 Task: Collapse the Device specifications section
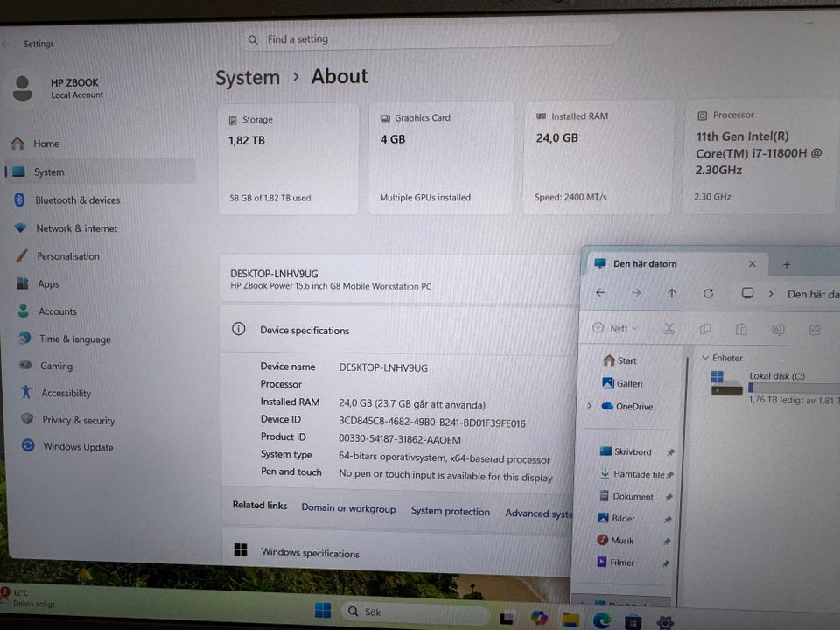pos(399,330)
